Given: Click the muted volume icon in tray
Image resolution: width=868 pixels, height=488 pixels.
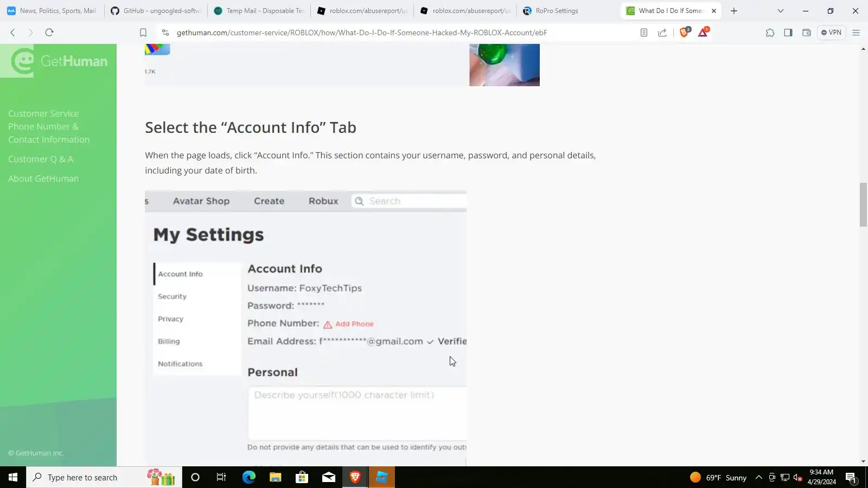Looking at the screenshot, I should click(797, 477).
